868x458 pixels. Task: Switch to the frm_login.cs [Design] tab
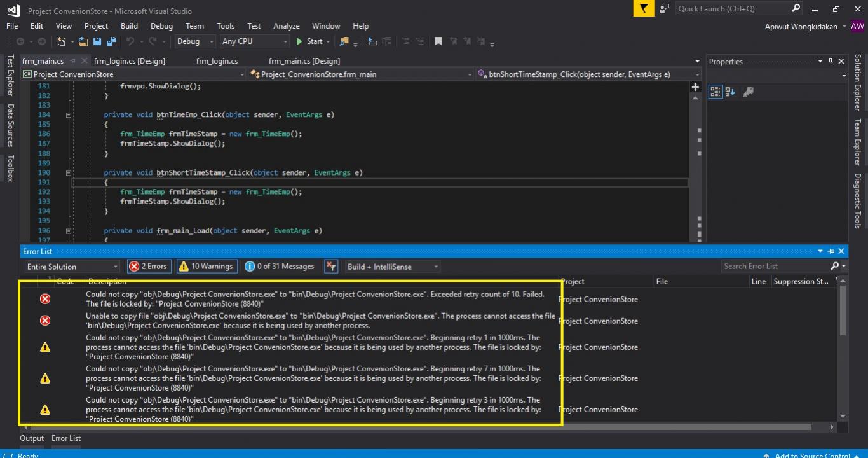129,61
